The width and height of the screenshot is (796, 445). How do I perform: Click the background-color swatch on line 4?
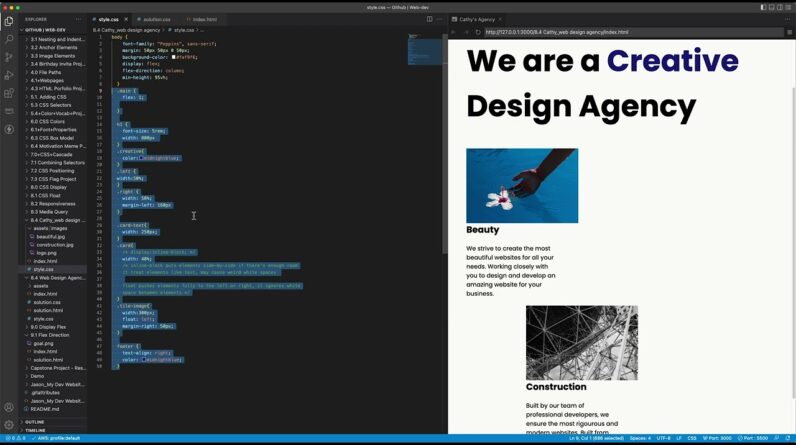point(174,57)
